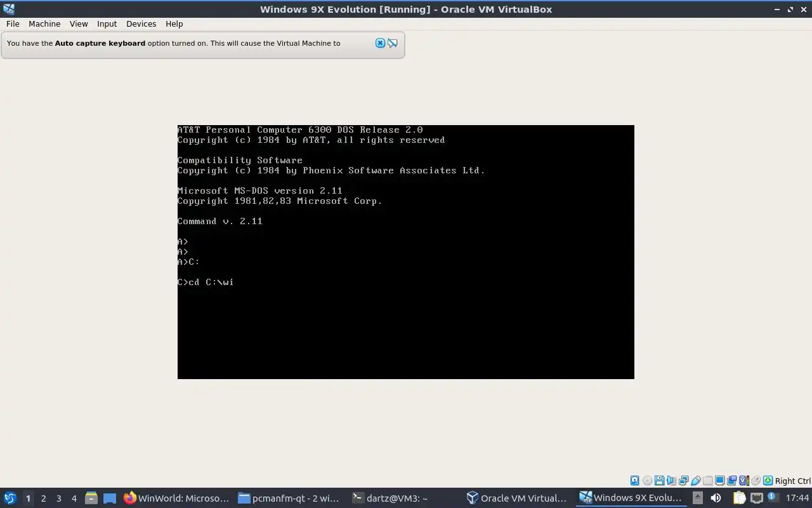Open the LXQt application menu
The image size is (812, 508).
click(x=10, y=498)
